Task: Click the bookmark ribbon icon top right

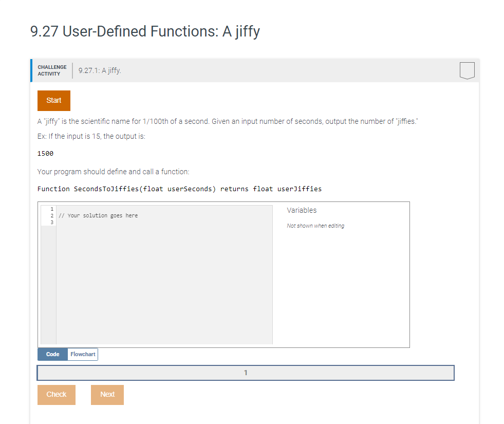Action: pyautogui.click(x=466, y=71)
